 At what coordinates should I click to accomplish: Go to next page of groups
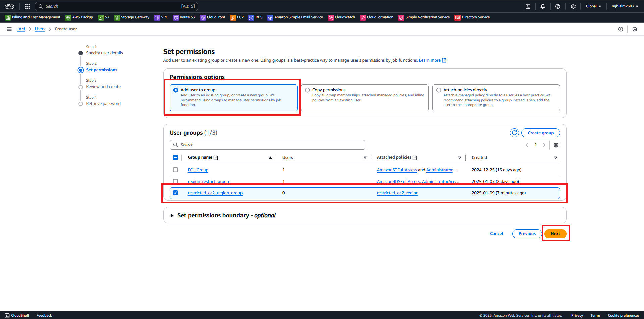pos(544,145)
